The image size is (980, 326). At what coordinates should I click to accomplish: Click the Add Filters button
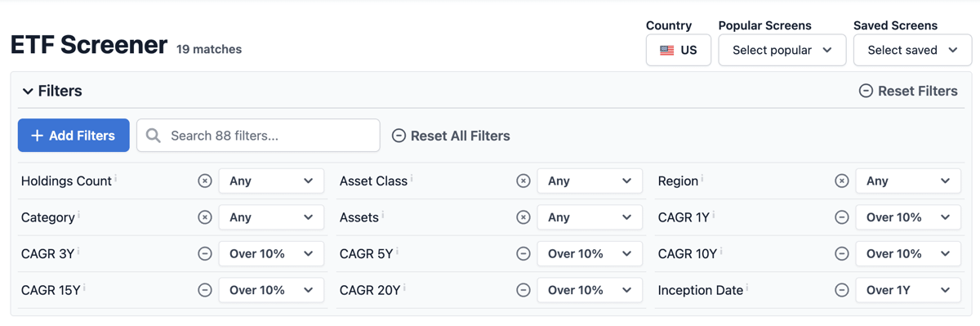[x=73, y=136]
